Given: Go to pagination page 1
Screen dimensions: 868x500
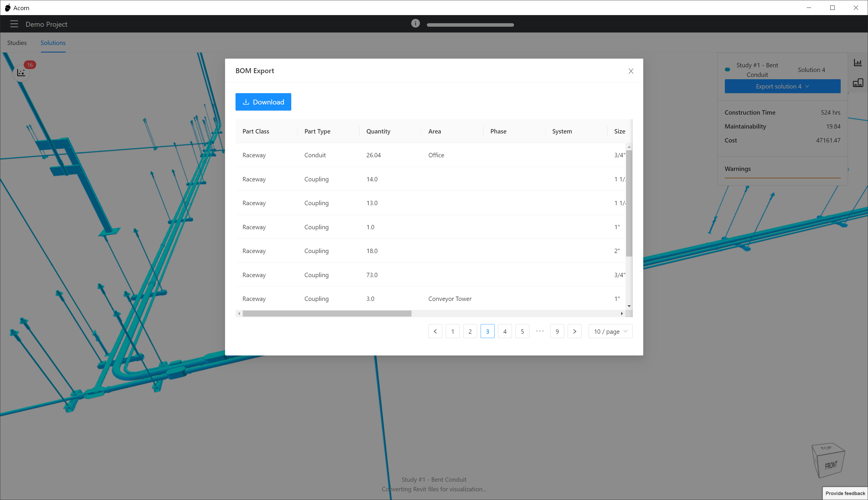Looking at the screenshot, I should tap(452, 331).
